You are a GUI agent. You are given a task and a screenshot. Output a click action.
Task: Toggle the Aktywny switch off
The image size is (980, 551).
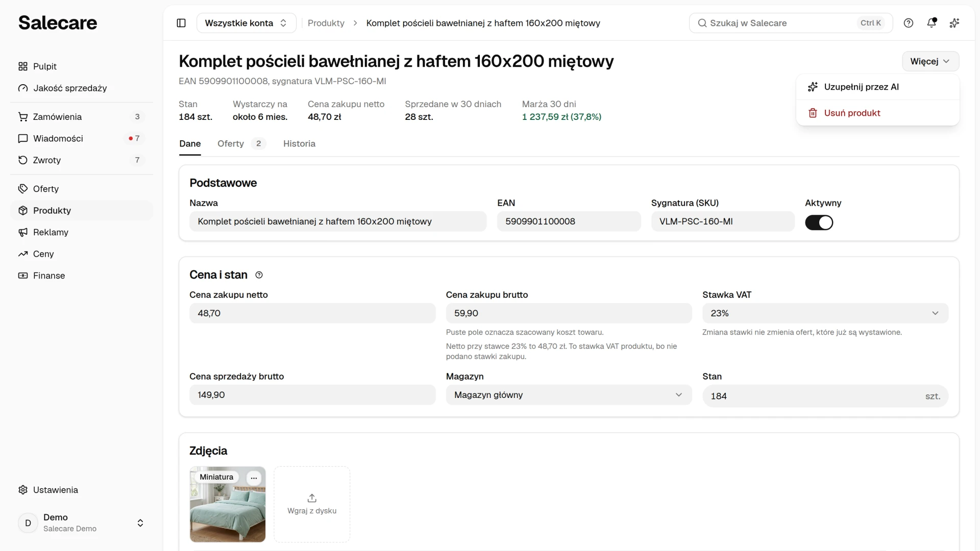[819, 222]
